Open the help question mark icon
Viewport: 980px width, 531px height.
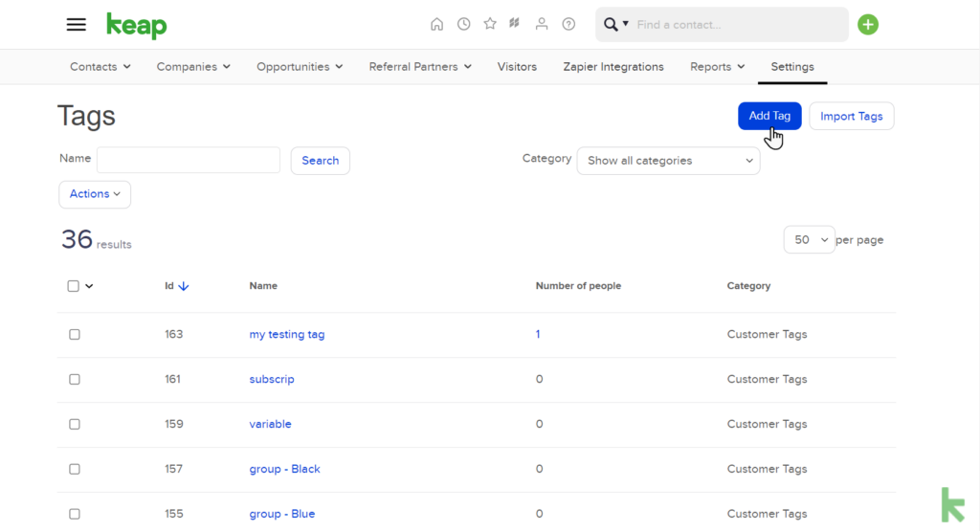(x=568, y=24)
